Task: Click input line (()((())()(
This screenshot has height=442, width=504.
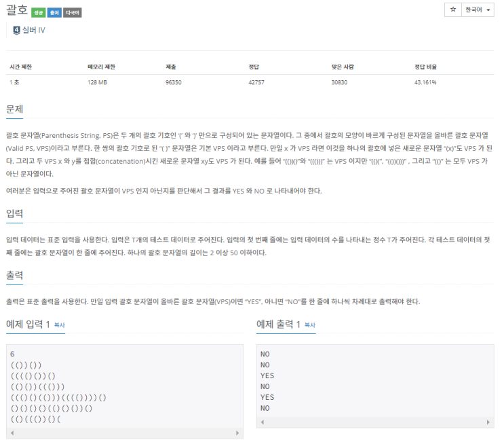Action: (35, 420)
